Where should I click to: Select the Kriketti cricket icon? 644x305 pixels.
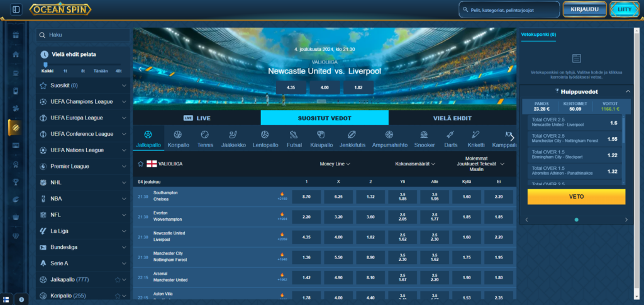click(x=475, y=139)
